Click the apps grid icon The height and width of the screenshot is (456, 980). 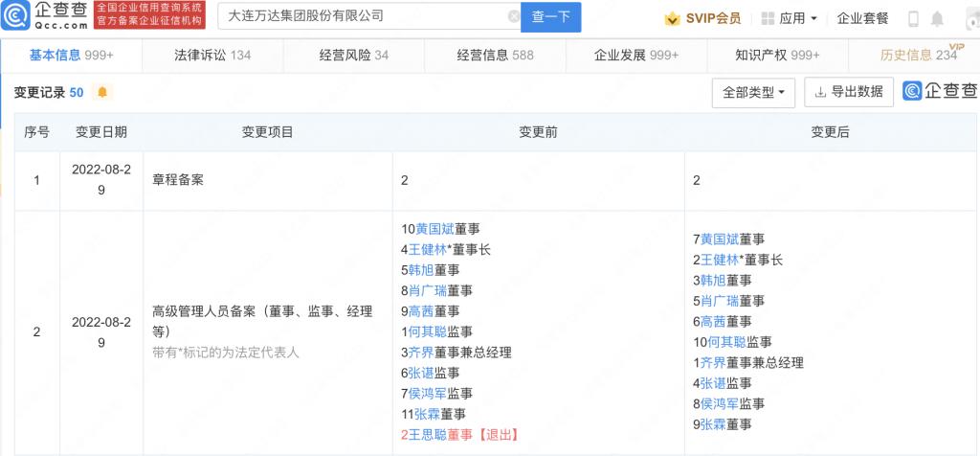[768, 19]
